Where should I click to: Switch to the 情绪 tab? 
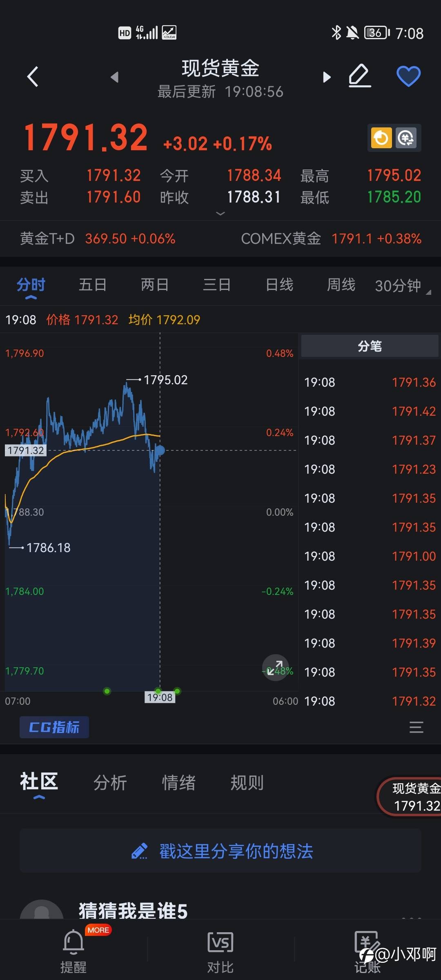179,783
